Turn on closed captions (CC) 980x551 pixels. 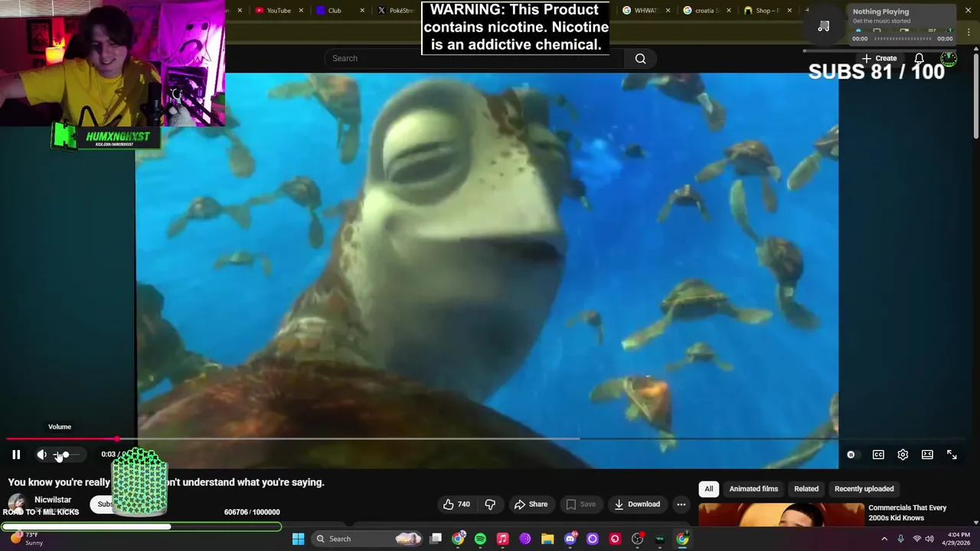pos(878,455)
